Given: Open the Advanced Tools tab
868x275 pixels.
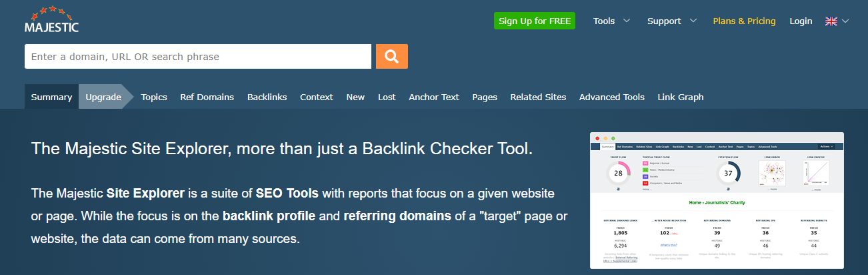Looking at the screenshot, I should click(x=612, y=97).
